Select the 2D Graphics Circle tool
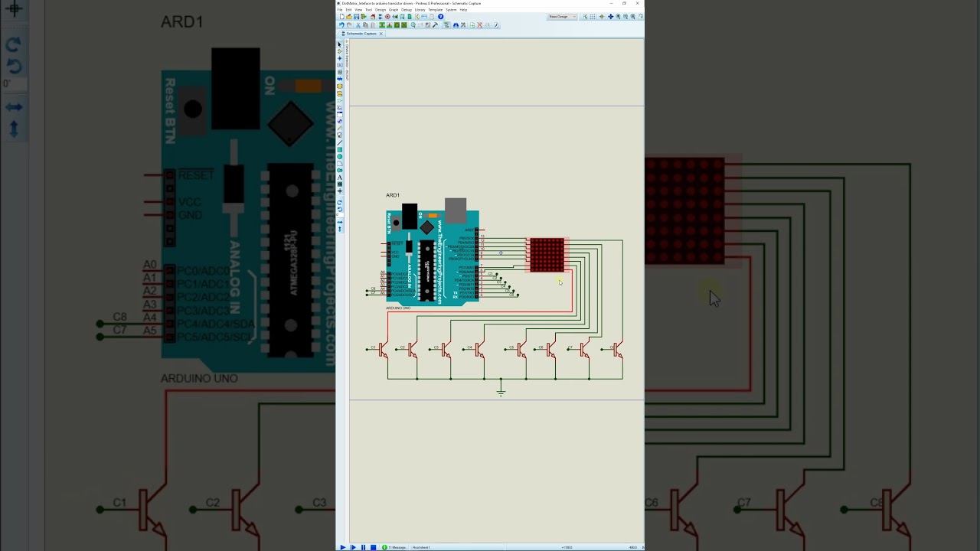 (340, 157)
